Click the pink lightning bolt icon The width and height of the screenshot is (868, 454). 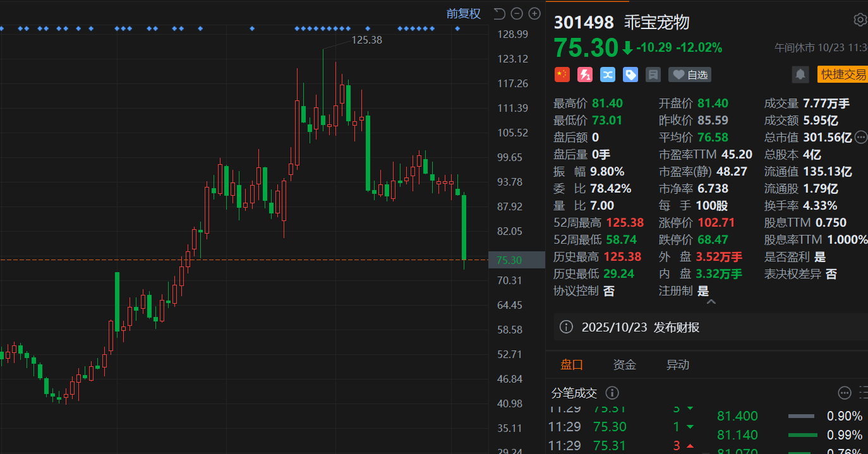(584, 75)
